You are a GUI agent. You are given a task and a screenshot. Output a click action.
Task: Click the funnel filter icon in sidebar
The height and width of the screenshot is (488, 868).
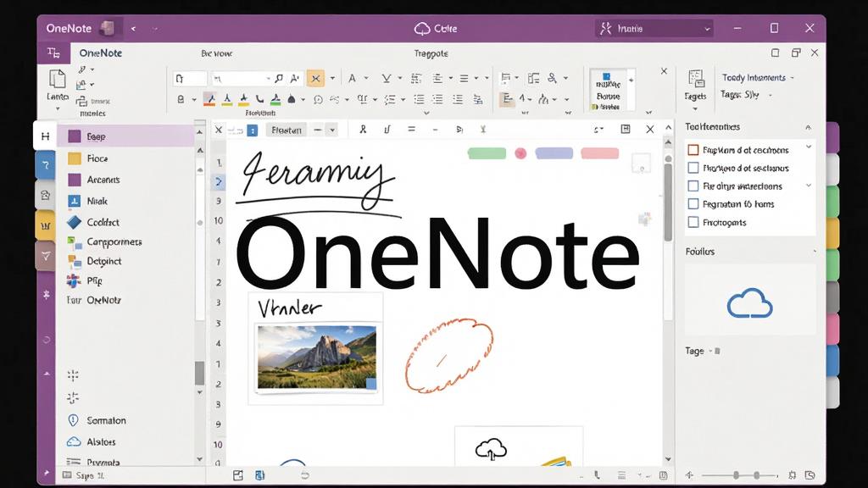coord(46,256)
